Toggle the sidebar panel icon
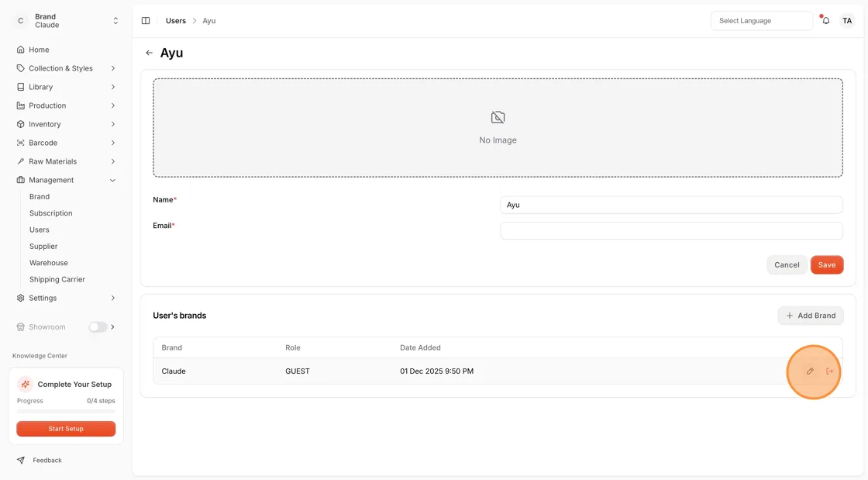Viewport: 868px width, 480px height. 146,21
